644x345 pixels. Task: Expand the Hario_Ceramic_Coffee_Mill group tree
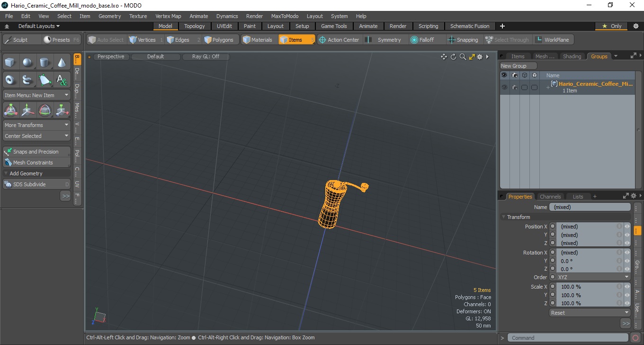(548, 87)
